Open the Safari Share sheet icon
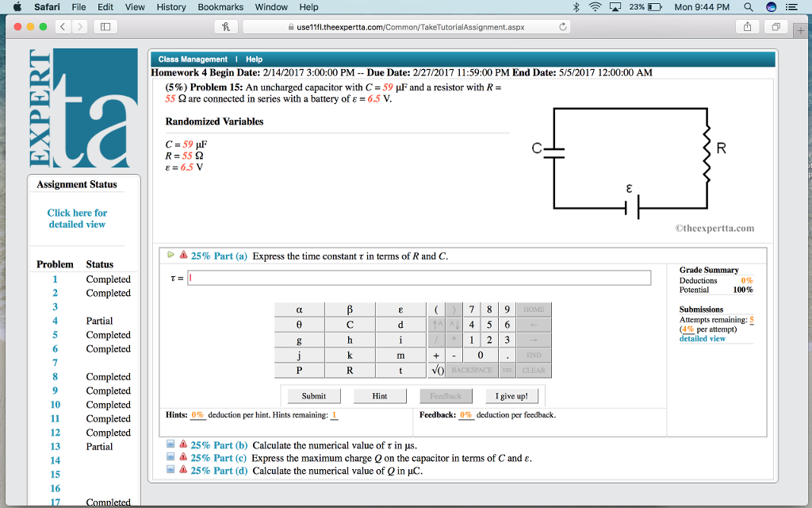 [x=747, y=26]
